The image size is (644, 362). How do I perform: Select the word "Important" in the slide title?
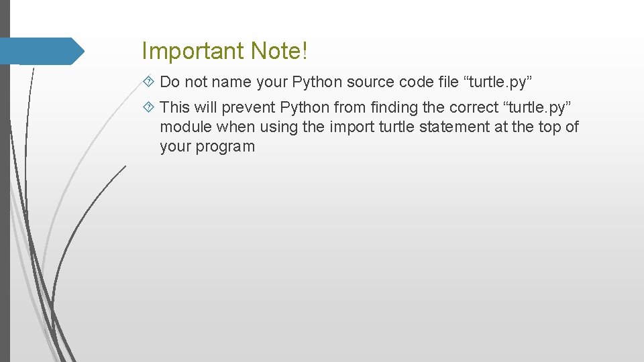[x=193, y=50]
